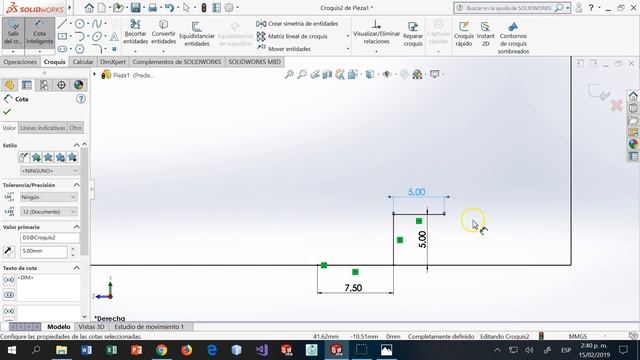This screenshot has height=360, width=640.
Task: Switch to the Calcular tab
Action: [x=83, y=62]
